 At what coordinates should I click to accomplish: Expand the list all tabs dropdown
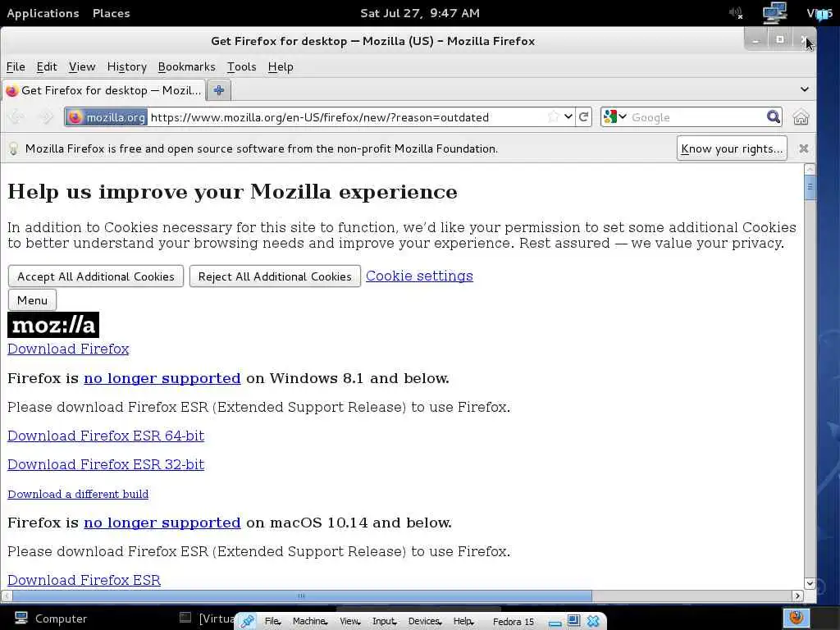click(x=804, y=89)
